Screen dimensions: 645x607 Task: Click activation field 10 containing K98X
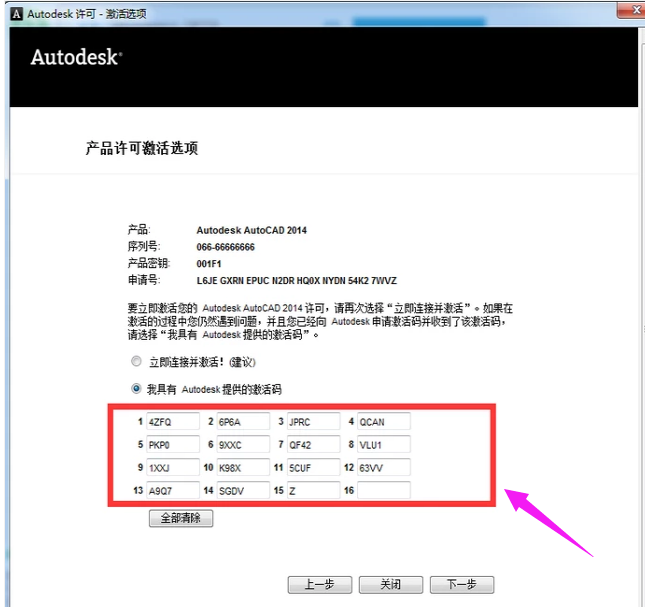click(x=242, y=468)
